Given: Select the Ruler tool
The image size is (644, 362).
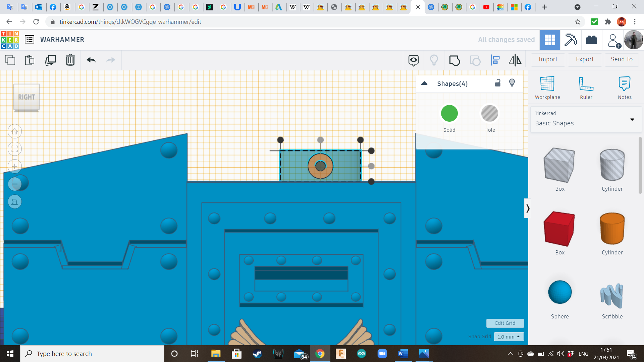Looking at the screenshot, I should [x=586, y=88].
